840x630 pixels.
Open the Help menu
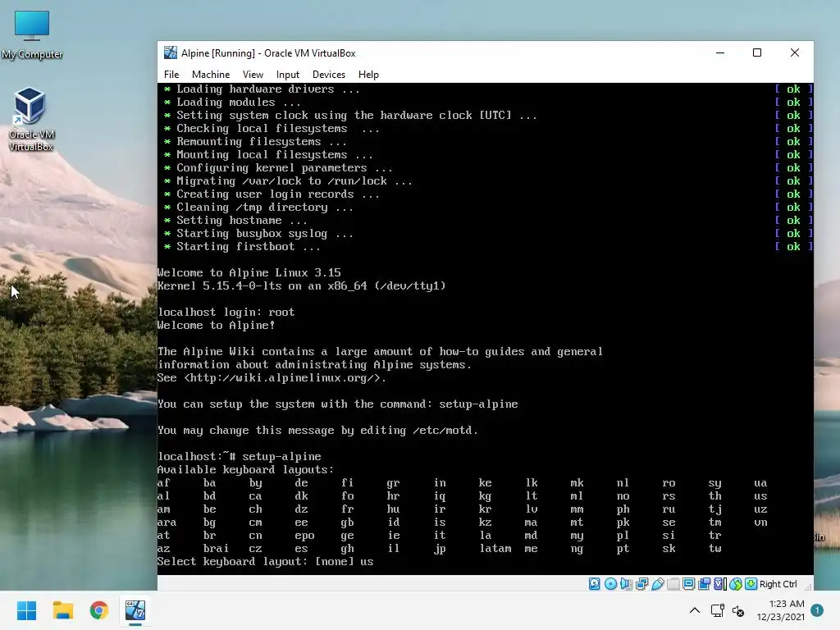tap(368, 75)
